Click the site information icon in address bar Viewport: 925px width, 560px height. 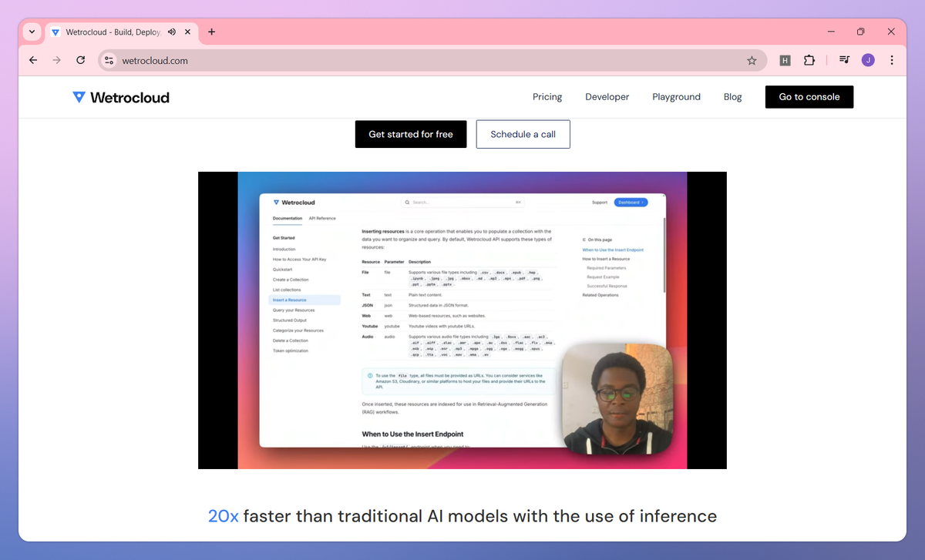(108, 59)
